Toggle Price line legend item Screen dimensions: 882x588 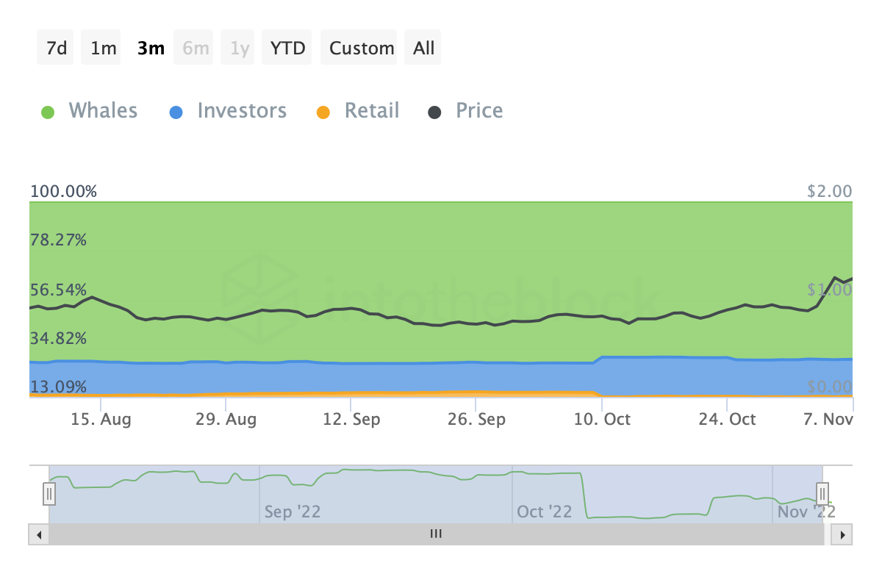tap(479, 111)
